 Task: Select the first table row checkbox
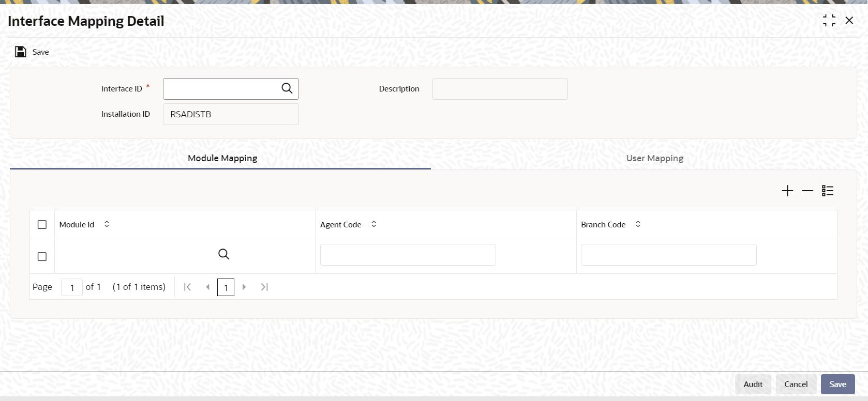(x=42, y=256)
